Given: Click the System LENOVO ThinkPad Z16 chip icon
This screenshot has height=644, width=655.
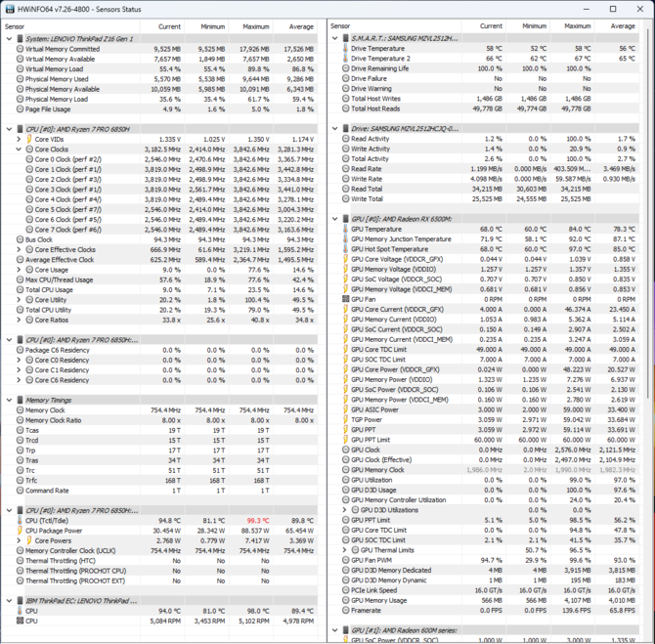Looking at the screenshot, I should [20, 39].
